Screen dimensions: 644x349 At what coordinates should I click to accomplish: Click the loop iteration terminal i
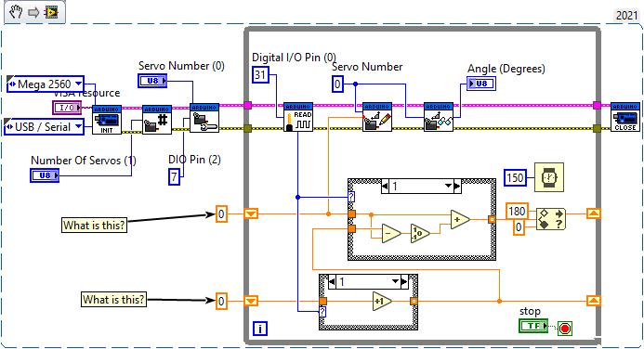260,329
